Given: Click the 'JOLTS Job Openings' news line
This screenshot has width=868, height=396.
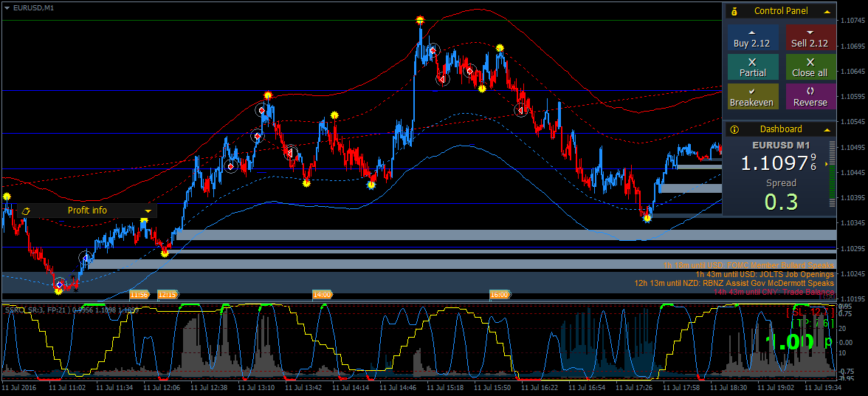Looking at the screenshot, I should [x=765, y=274].
